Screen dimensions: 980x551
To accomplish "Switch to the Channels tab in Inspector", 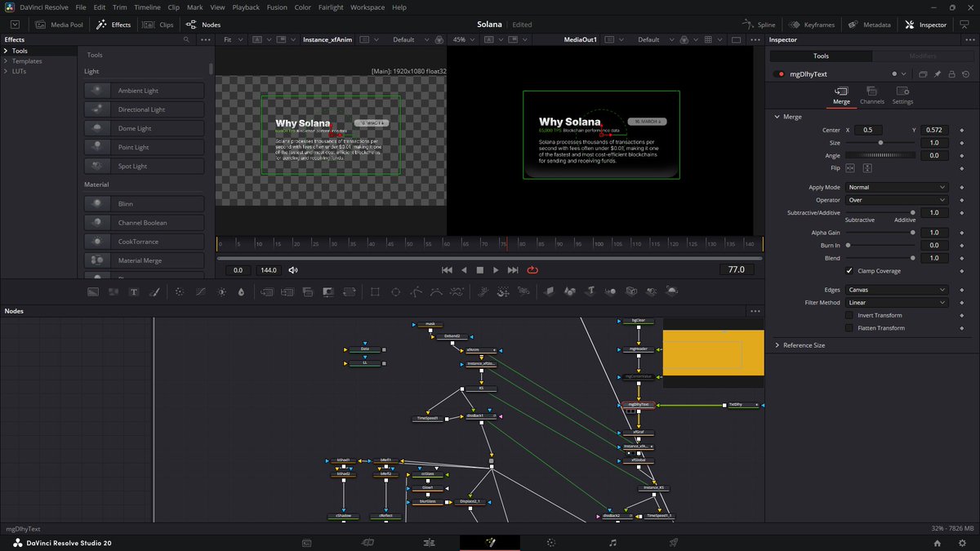I will point(871,96).
